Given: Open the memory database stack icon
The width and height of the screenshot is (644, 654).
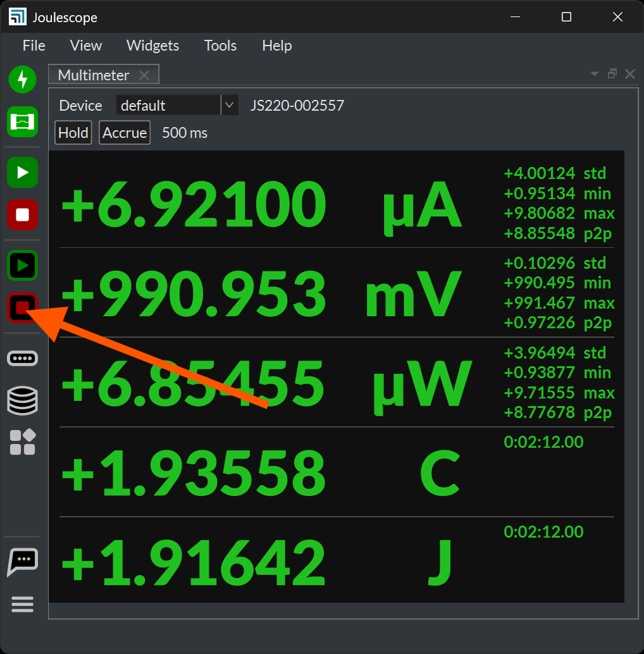Looking at the screenshot, I should (23, 400).
